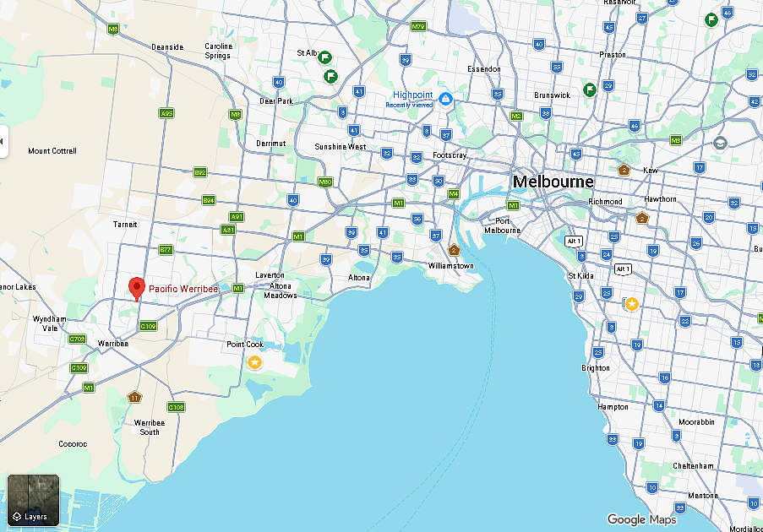The image size is (763, 532).
Task: Click the Melbourne city label
Action: (x=553, y=182)
